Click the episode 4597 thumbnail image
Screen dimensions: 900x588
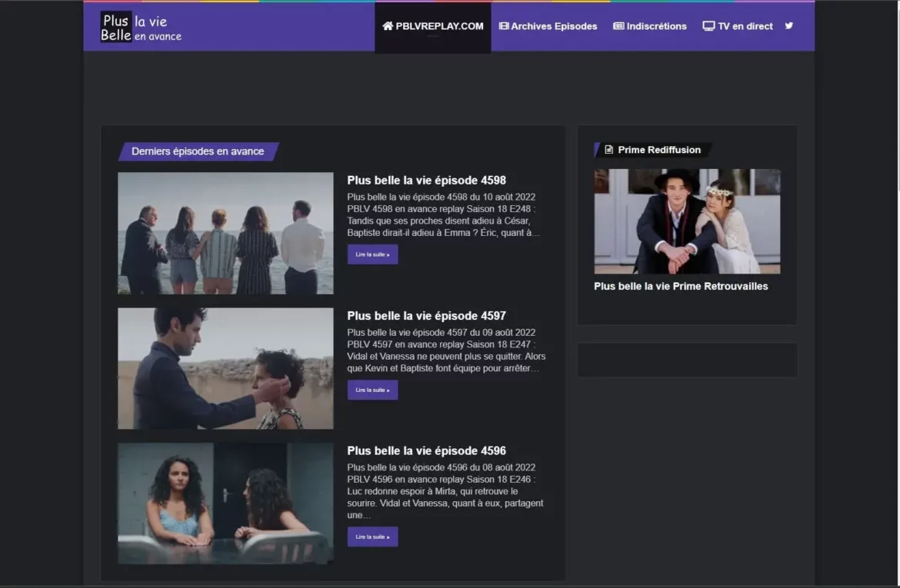[225, 368]
